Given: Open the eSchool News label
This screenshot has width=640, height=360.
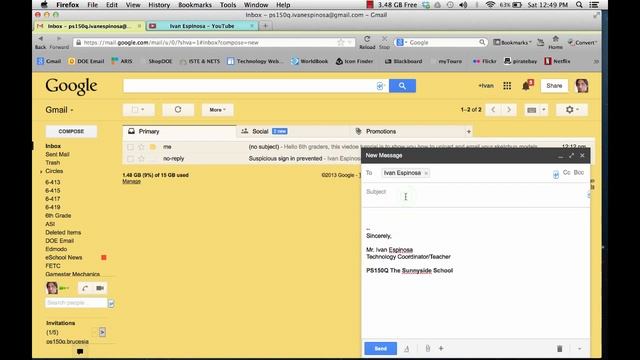Looking at the screenshot, I should [64, 258].
